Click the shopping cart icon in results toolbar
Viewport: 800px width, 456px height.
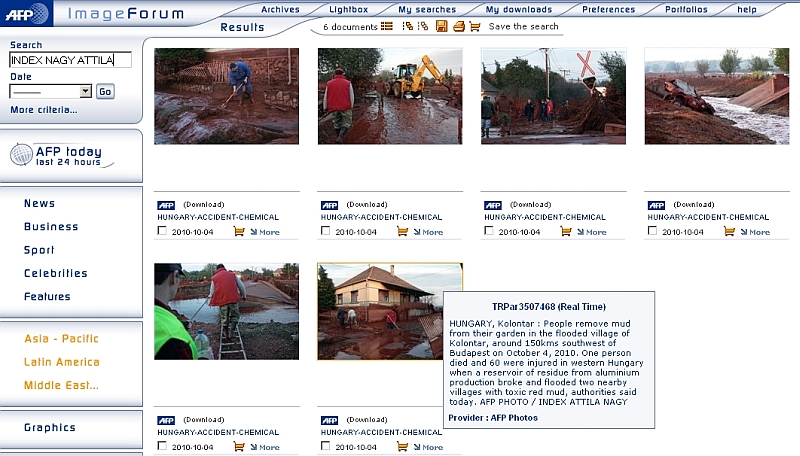pyautogui.click(x=474, y=27)
